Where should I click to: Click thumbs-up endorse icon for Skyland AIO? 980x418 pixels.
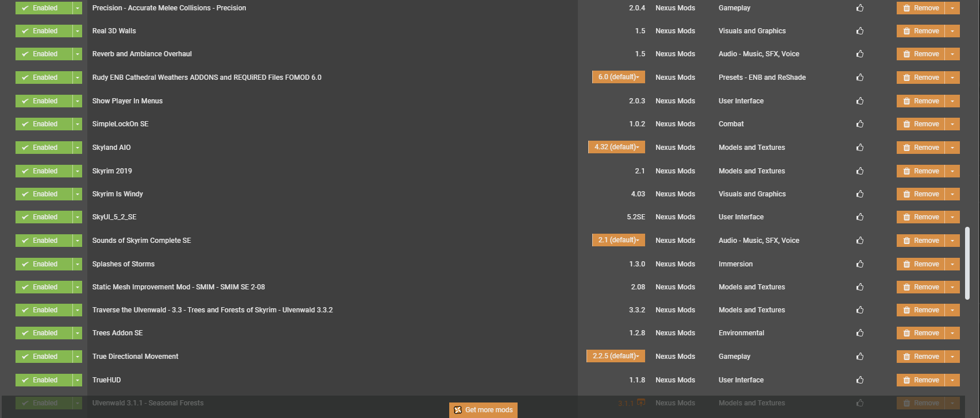point(859,148)
